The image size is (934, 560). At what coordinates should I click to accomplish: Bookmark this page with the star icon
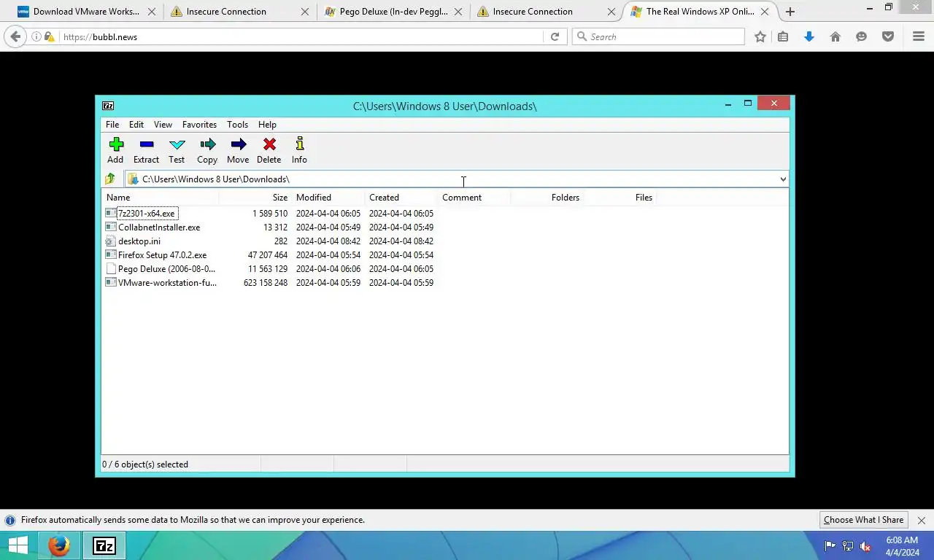pyautogui.click(x=760, y=36)
